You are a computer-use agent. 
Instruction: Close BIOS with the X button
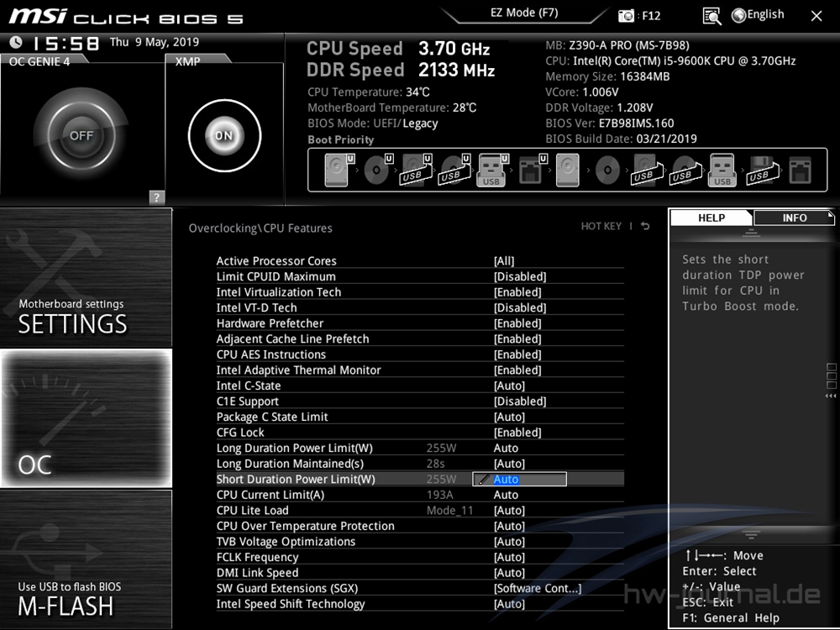816,16
